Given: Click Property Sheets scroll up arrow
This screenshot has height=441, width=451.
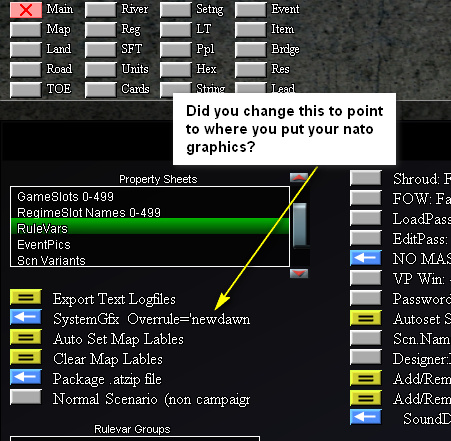Looking at the screenshot, I should click(x=299, y=178).
